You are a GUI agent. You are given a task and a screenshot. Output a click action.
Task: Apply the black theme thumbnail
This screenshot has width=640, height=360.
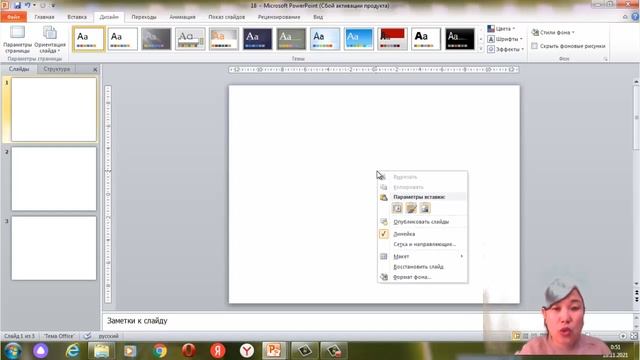point(460,39)
